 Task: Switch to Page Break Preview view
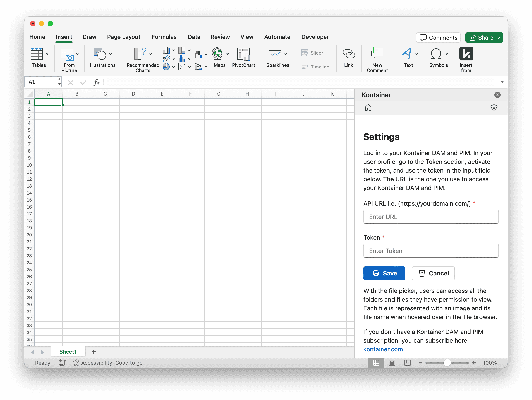coord(407,362)
